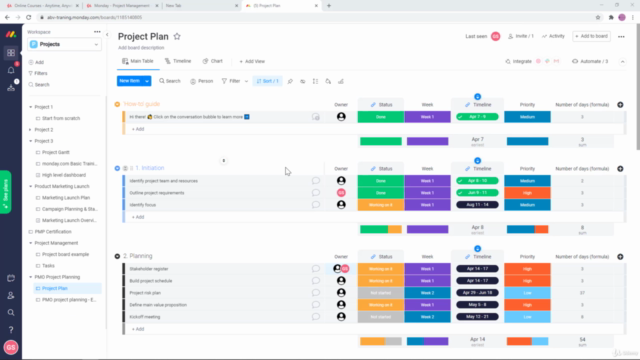640x360 pixels.
Task: Click the New Item button
Action: [x=130, y=81]
